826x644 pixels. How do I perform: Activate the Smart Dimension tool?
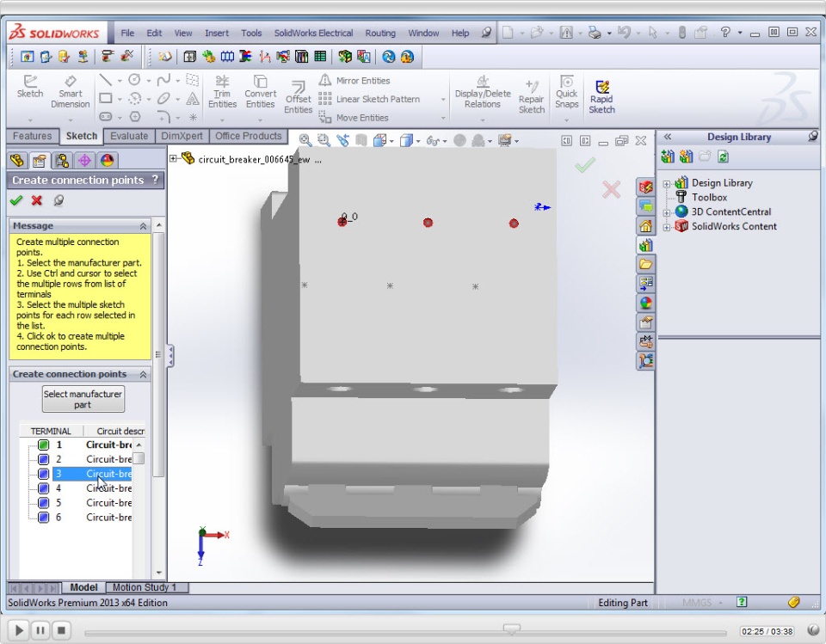70,92
